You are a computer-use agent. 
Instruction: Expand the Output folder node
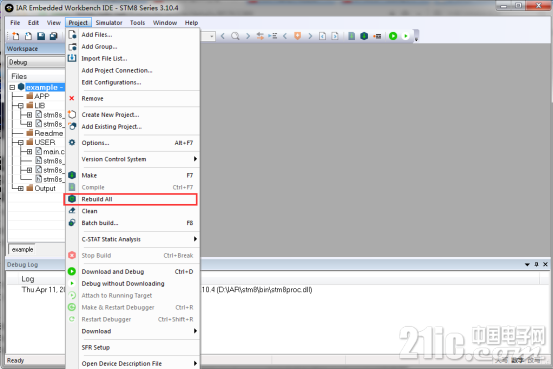[x=20, y=188]
